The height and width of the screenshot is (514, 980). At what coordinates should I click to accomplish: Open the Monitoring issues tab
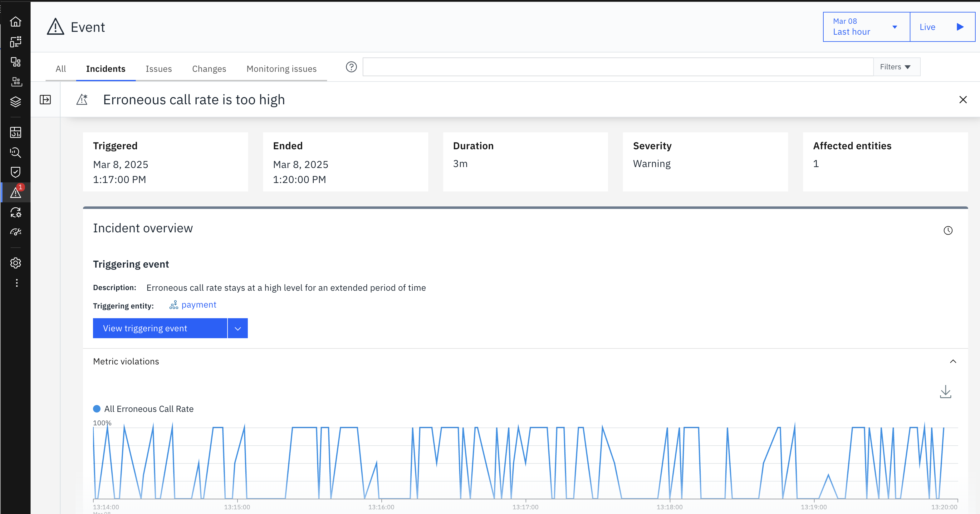click(282, 69)
